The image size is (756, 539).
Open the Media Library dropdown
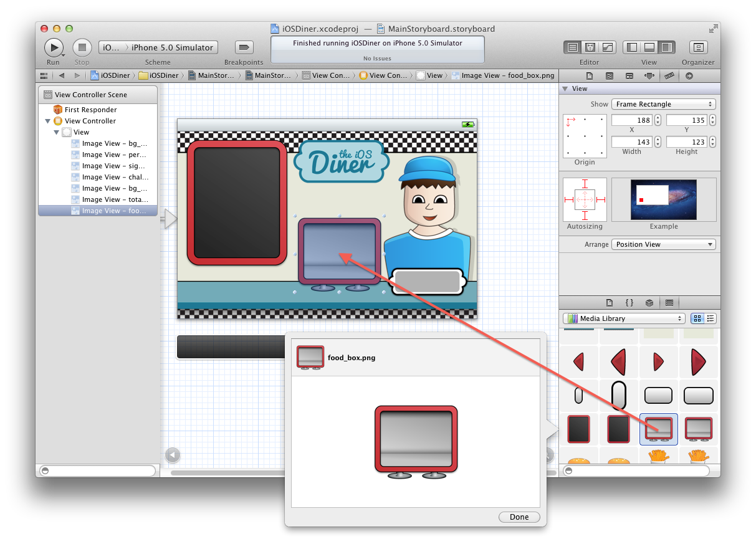[x=624, y=318]
